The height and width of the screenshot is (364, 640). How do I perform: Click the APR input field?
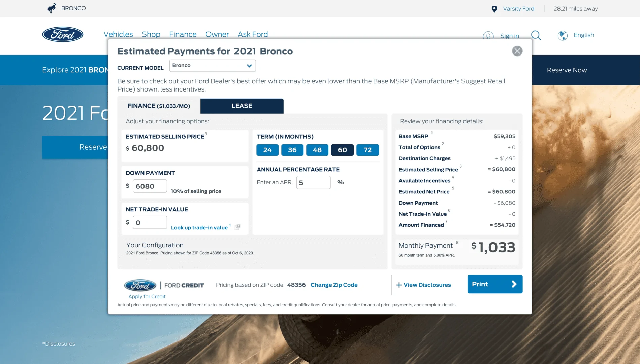(313, 182)
